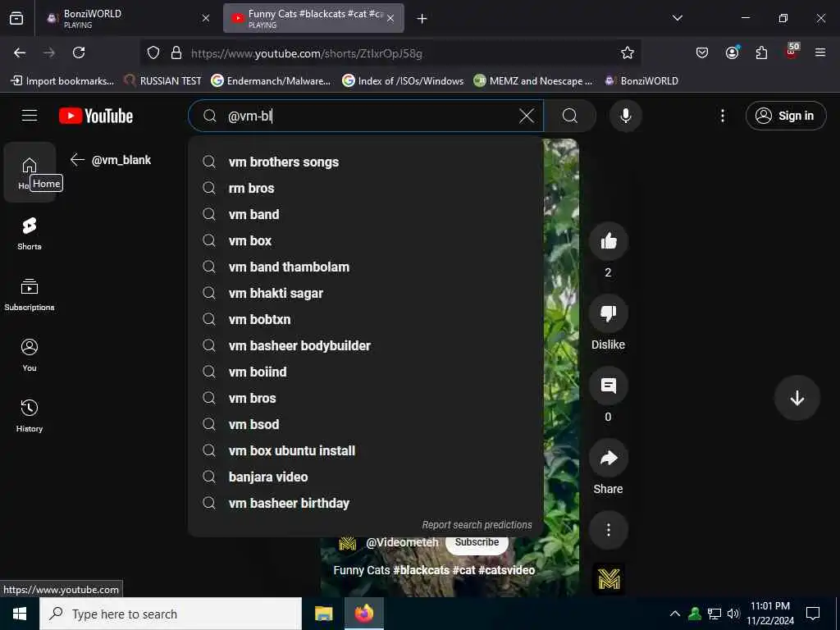The image size is (840, 630).
Task: Select suggestion 'vm band'
Action: [365, 214]
